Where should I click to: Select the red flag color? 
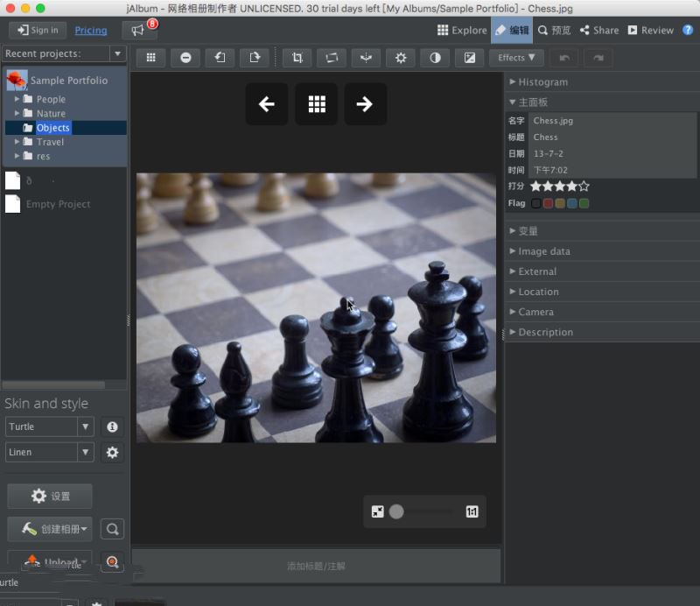549,203
